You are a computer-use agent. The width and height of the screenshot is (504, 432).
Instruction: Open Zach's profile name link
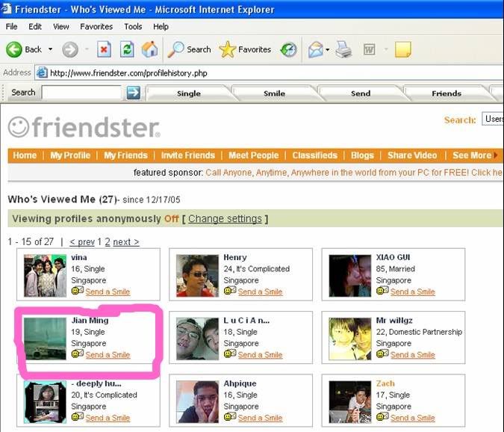click(x=385, y=383)
